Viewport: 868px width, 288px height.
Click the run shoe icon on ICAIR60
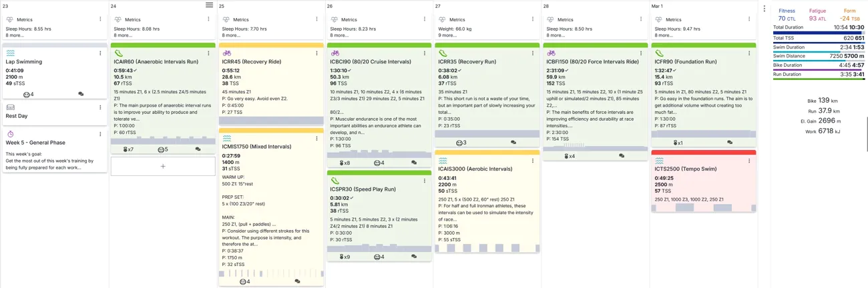119,53
